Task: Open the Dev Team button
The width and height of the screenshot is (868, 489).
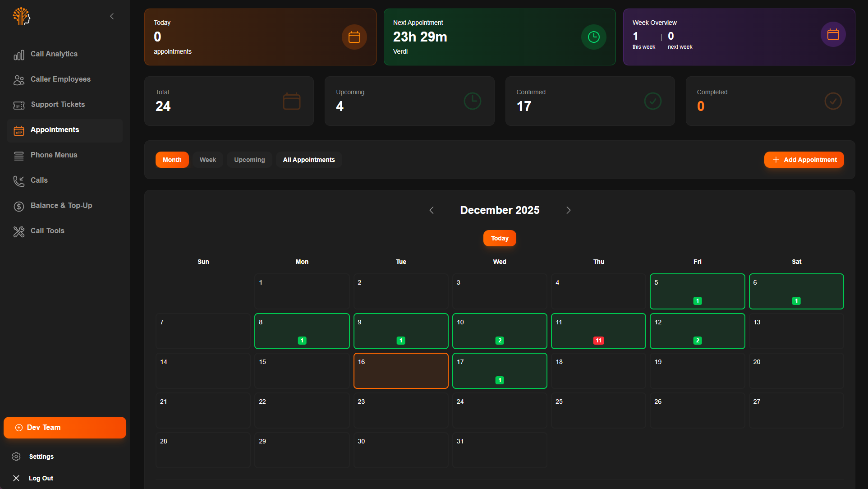Action: (65, 428)
